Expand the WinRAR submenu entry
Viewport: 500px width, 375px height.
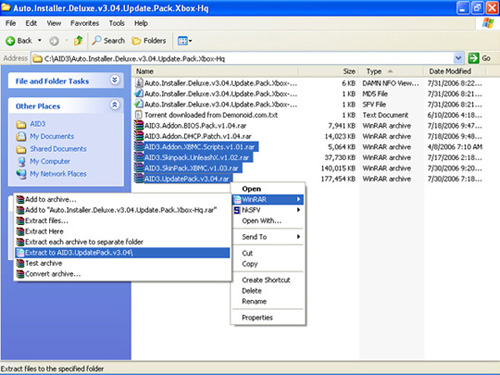pos(268,200)
